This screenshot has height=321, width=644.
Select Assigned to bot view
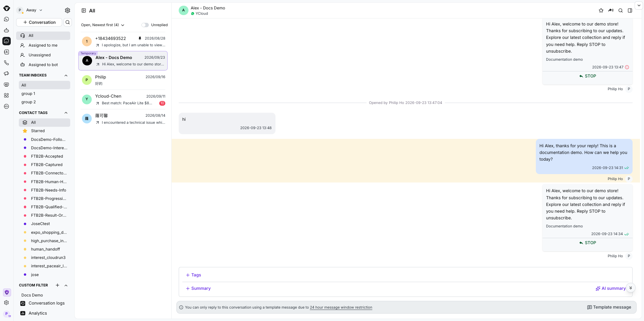coord(43,65)
